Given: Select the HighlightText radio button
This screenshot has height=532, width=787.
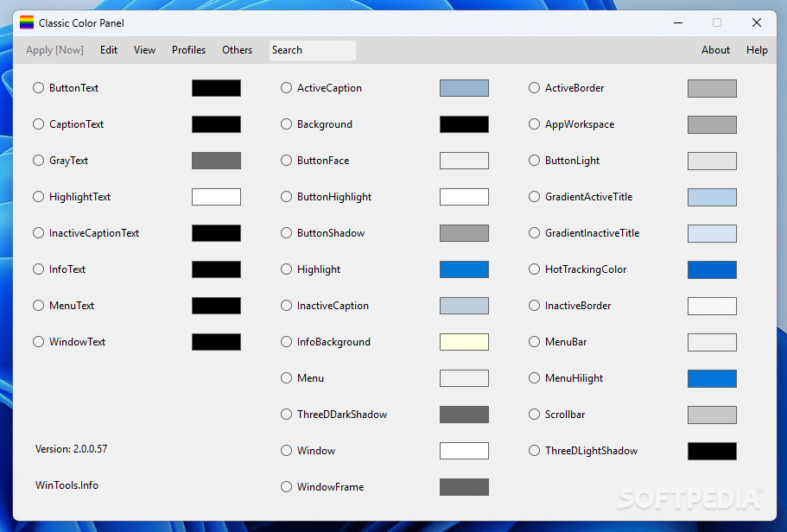Looking at the screenshot, I should (39, 197).
